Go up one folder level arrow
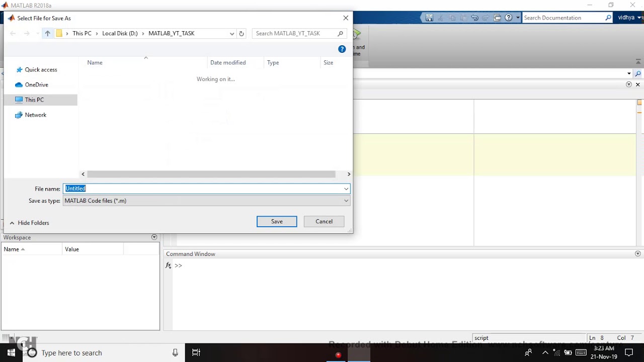This screenshot has height=362, width=644. point(47,33)
